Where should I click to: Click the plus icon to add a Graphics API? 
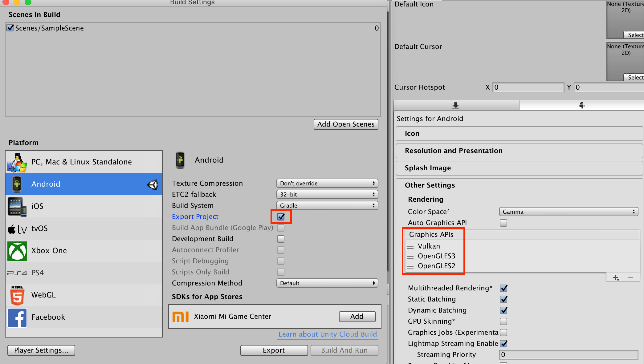click(x=616, y=277)
